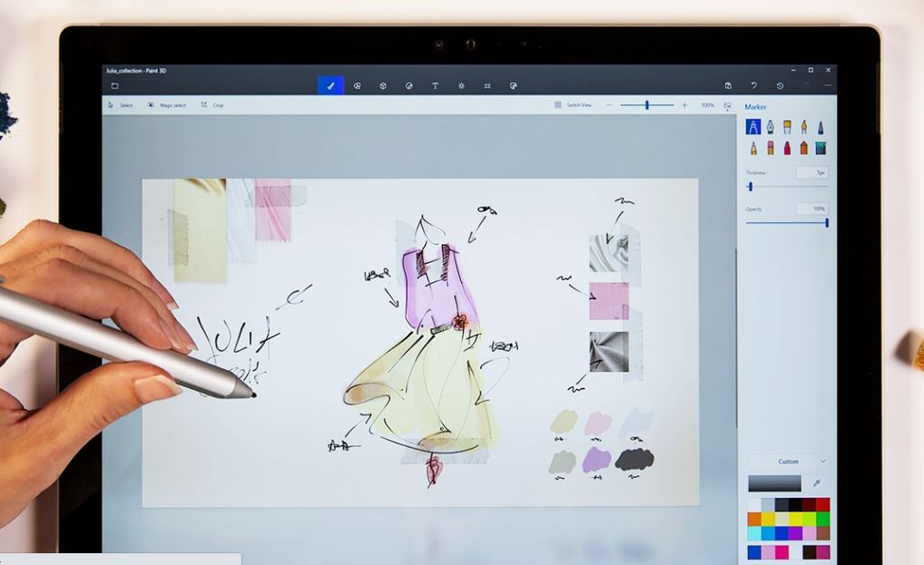The image size is (924, 565).
Task: Click the Opacity percentage field
Action: coord(812,209)
